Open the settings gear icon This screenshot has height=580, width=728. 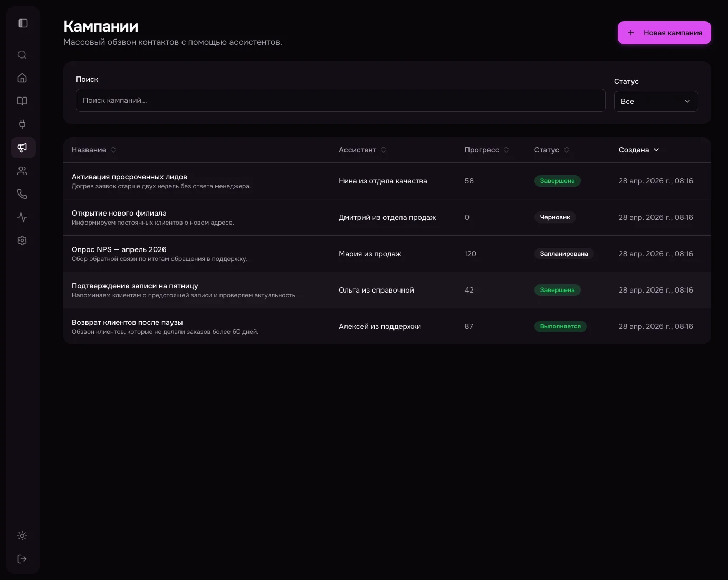point(22,240)
